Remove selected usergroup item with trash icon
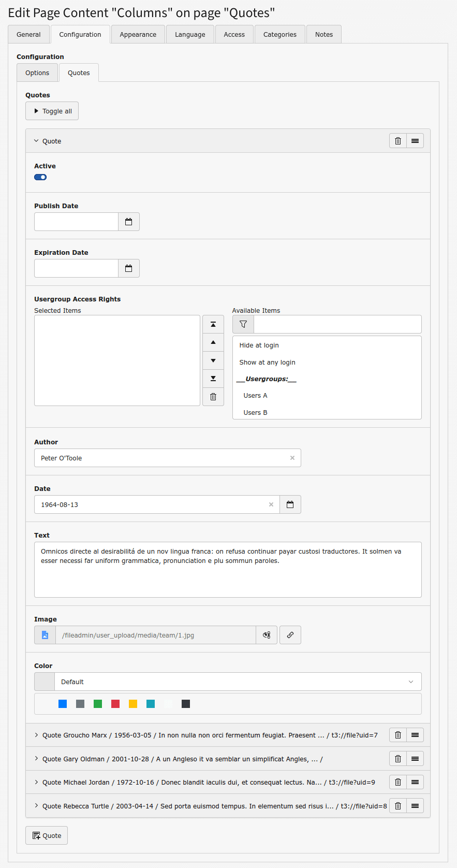 tap(213, 397)
